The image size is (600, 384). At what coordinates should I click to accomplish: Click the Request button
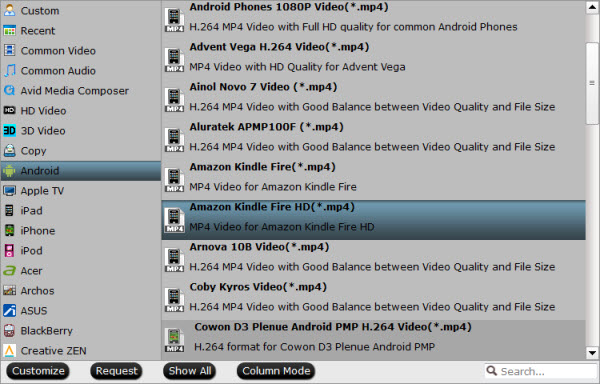(116, 371)
